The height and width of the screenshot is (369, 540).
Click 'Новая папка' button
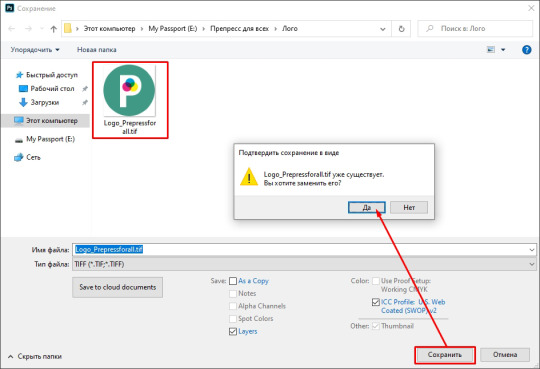(97, 50)
